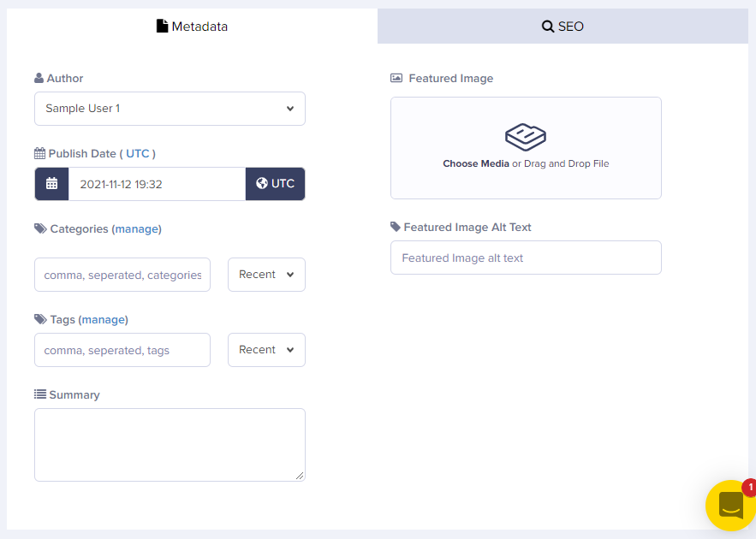
Task: Expand the Recent dropdown for categories
Action: point(266,275)
